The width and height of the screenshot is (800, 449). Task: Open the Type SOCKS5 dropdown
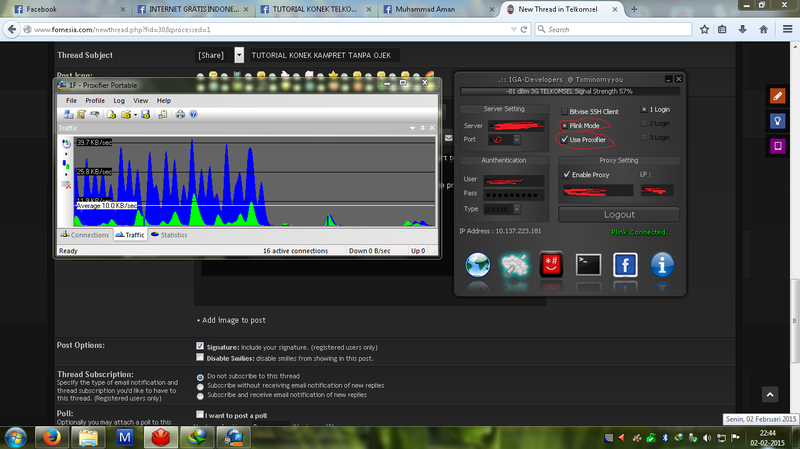coord(517,209)
